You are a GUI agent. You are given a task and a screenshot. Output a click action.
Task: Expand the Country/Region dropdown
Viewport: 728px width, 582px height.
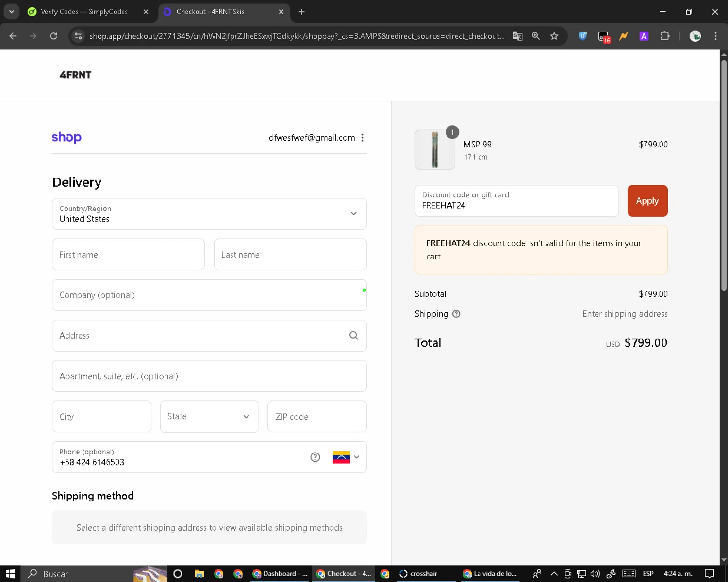tap(209, 214)
